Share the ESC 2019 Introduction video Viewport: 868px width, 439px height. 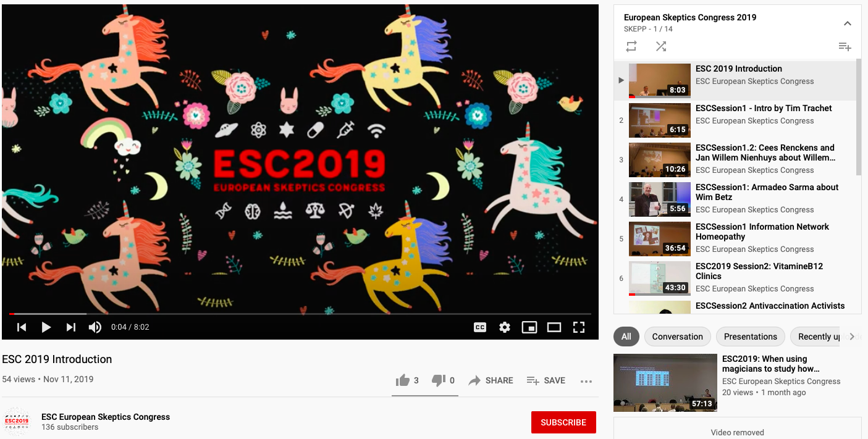[491, 380]
